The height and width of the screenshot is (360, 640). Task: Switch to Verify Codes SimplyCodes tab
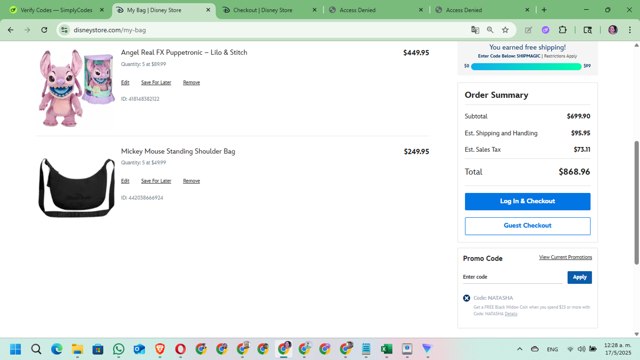56,10
